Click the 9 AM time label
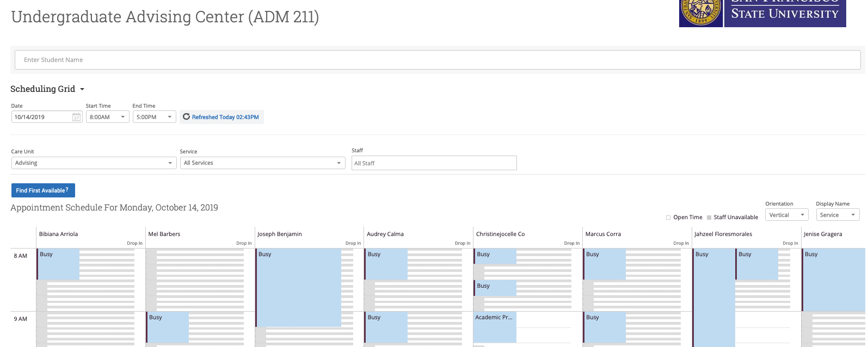This screenshot has height=347, width=868. point(21,319)
